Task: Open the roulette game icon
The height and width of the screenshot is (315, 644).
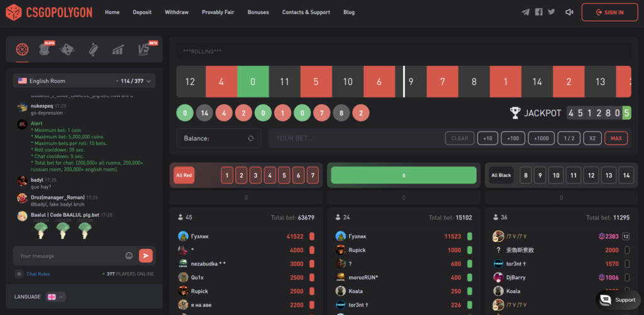Action: pyautogui.click(x=23, y=49)
